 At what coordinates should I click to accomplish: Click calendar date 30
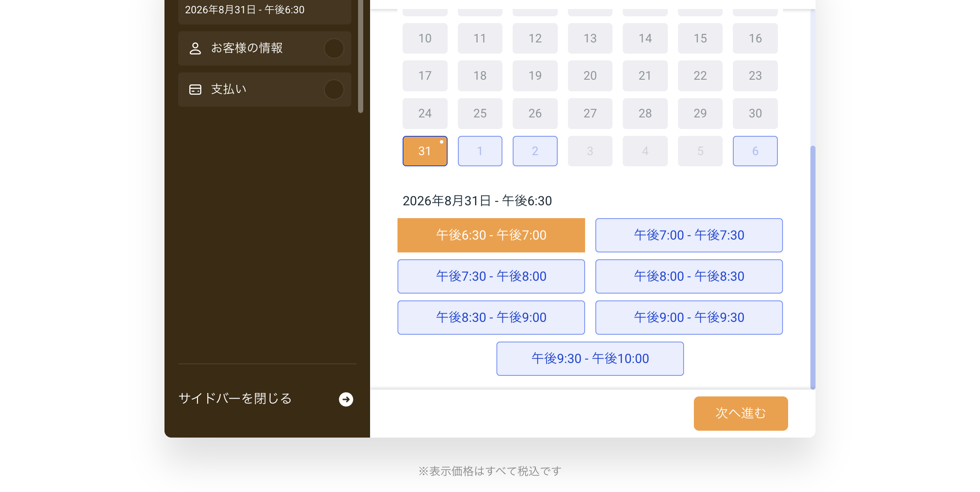(x=755, y=114)
